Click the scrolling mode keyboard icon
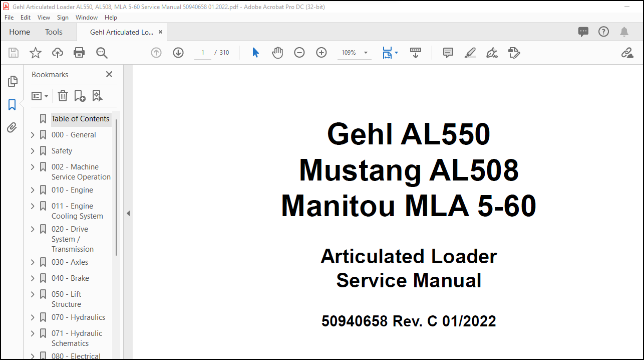Viewport: 644px width, 360px height. (x=416, y=53)
